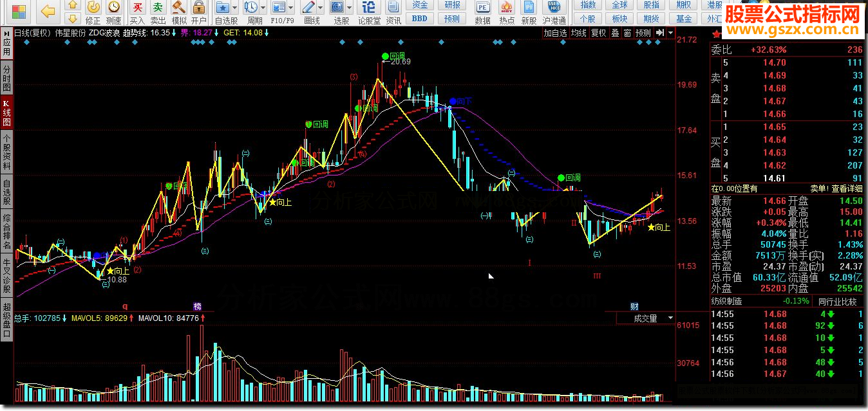Open the 综合排名 sidebar tab
Viewport: 868px width, 411px height.
click(6, 232)
